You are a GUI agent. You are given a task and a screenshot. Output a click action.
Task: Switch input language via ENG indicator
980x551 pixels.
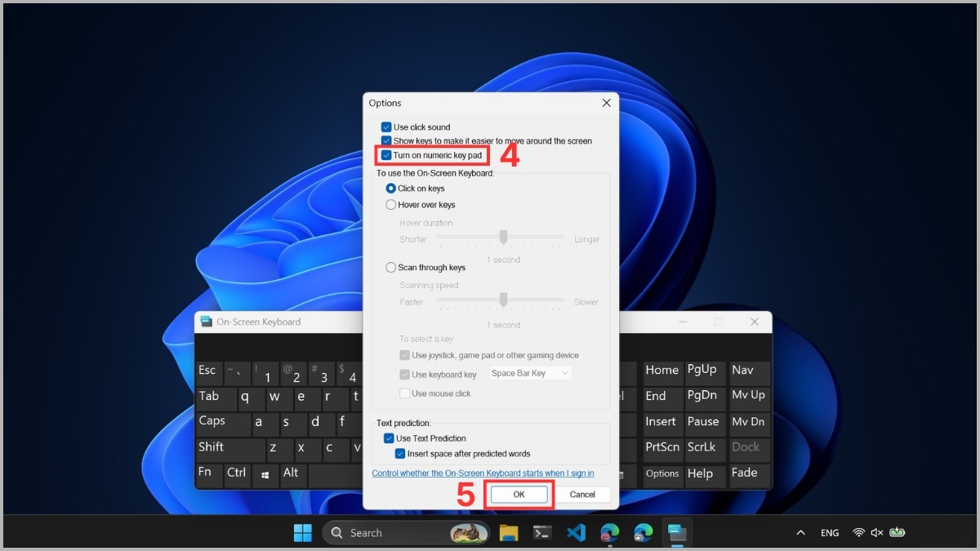(830, 533)
